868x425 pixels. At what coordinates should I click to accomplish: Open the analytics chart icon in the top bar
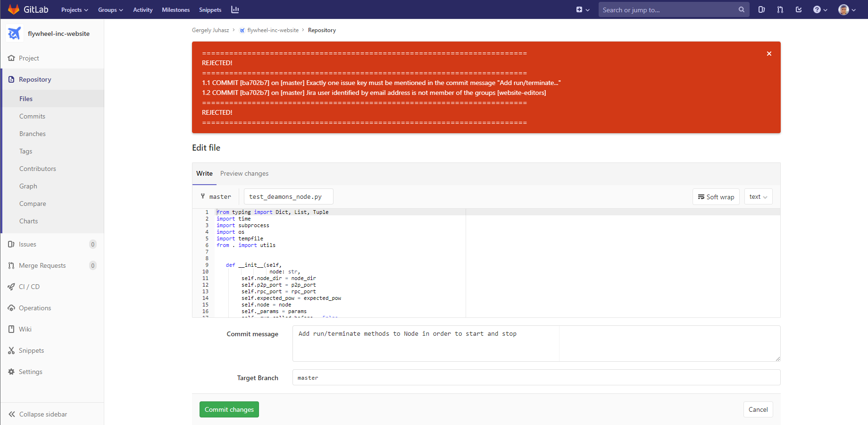point(235,9)
